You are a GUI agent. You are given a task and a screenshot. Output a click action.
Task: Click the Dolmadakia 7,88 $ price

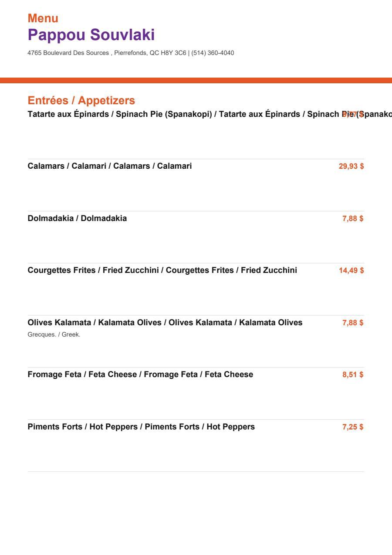coord(353,218)
